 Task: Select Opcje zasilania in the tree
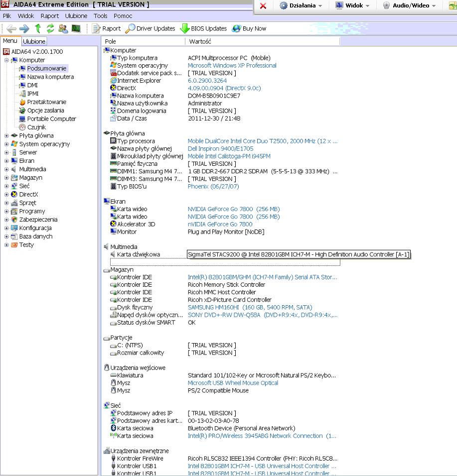pyautogui.click(x=45, y=111)
